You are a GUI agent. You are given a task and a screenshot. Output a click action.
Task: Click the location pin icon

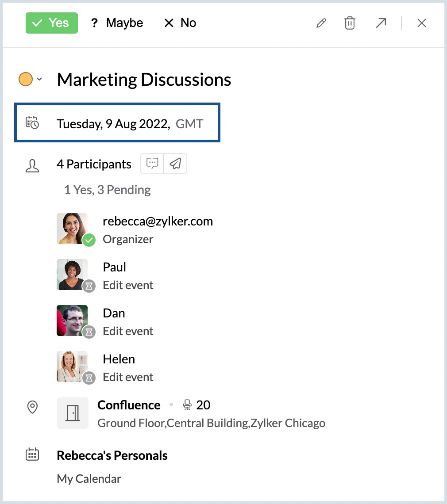(32, 407)
